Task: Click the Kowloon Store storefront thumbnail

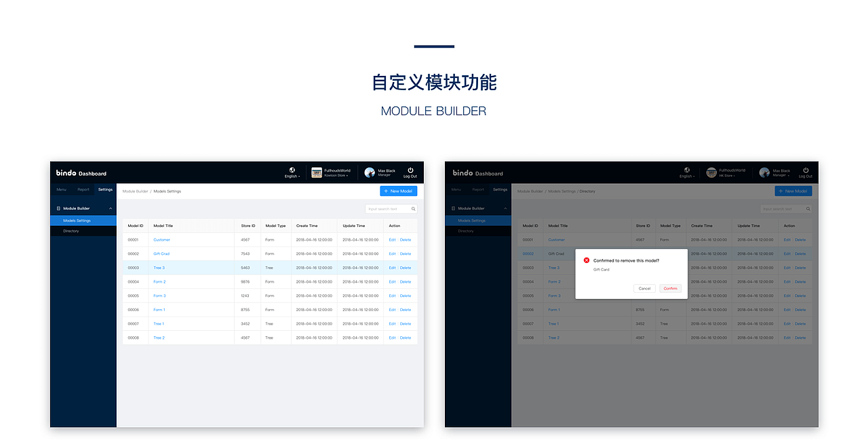Action: [x=317, y=173]
